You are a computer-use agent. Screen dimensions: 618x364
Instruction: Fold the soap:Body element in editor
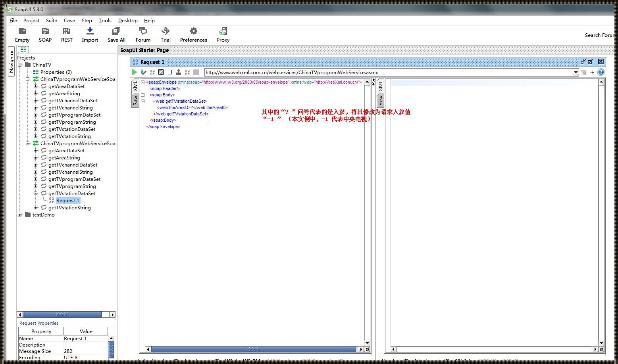(x=143, y=95)
